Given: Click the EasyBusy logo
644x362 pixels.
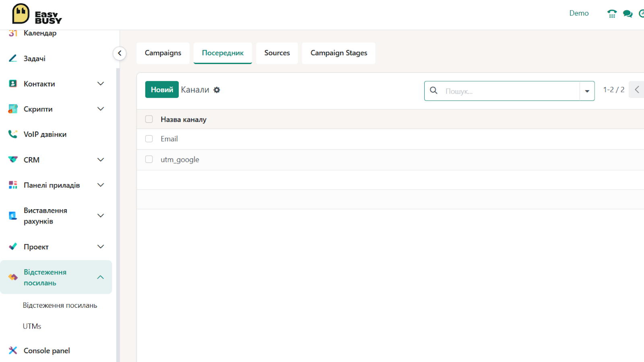Looking at the screenshot, I should 37,14.
